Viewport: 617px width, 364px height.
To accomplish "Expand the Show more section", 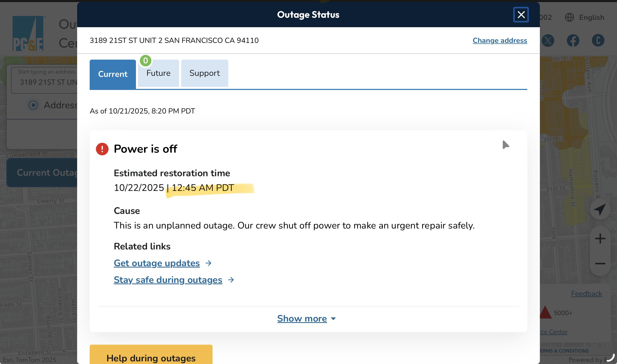I will tap(302, 318).
